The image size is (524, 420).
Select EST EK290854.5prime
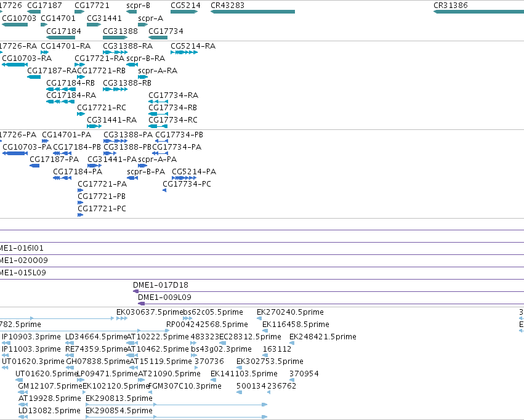tap(177, 418)
